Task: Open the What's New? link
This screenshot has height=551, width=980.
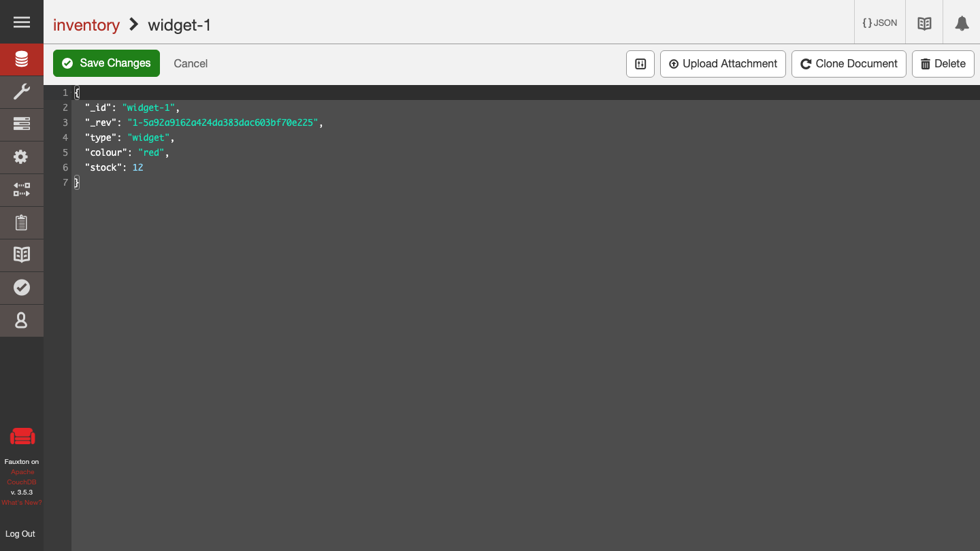Action: (x=22, y=503)
